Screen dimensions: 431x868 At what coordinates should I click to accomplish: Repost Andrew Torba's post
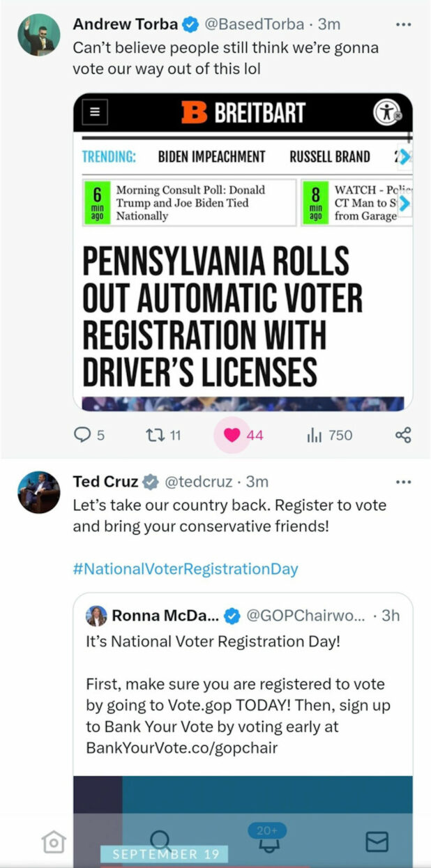(x=154, y=435)
